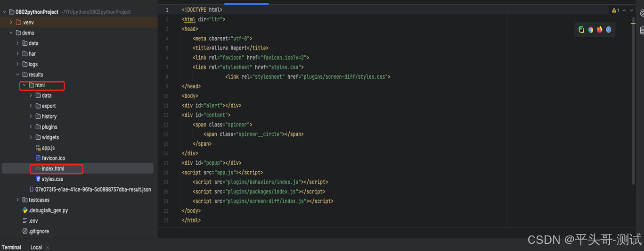
Task: Click the index.html file type icon
Action: pyautogui.click(x=38, y=168)
